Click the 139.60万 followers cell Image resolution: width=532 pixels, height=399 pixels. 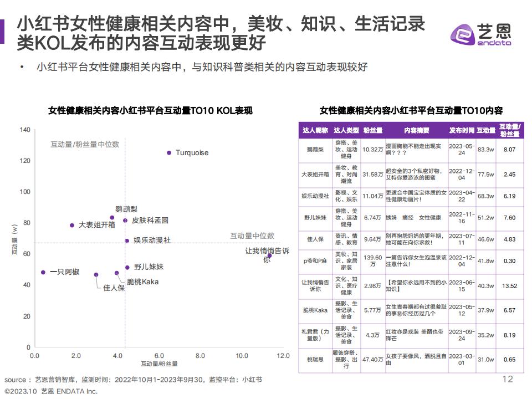pos(372,261)
